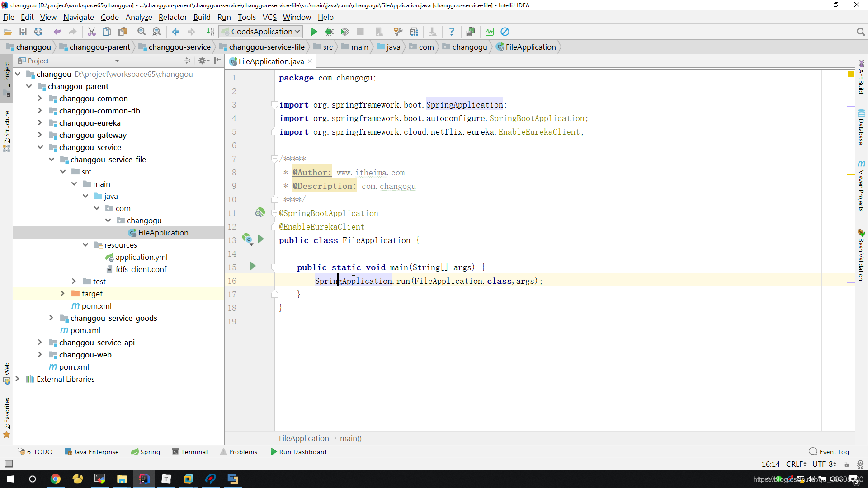Viewport: 868px width, 488px height.
Task: Click the Windows Start button
Action: pos(11,479)
